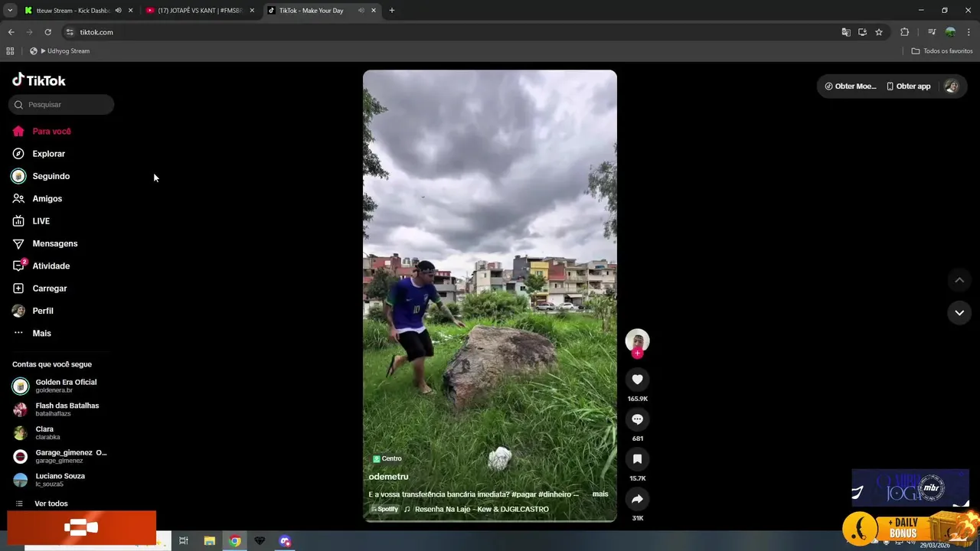980x551 pixels.
Task: Open Golden Era Oficial account
Action: point(60,386)
